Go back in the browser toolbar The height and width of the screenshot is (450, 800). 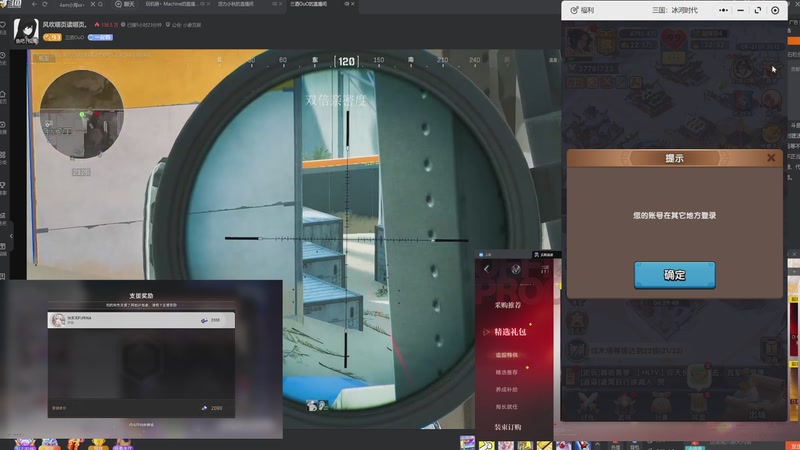[34, 4]
